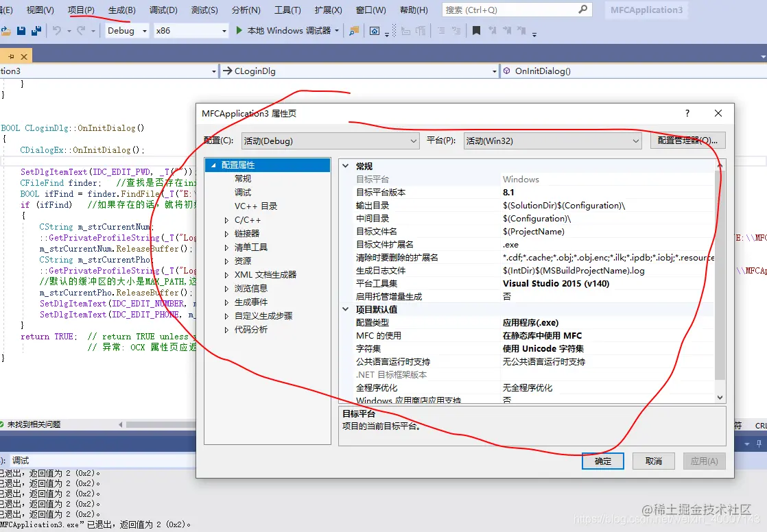This screenshot has width=767, height=532.
Task: Expand the C/C++ tree node
Action: point(226,220)
